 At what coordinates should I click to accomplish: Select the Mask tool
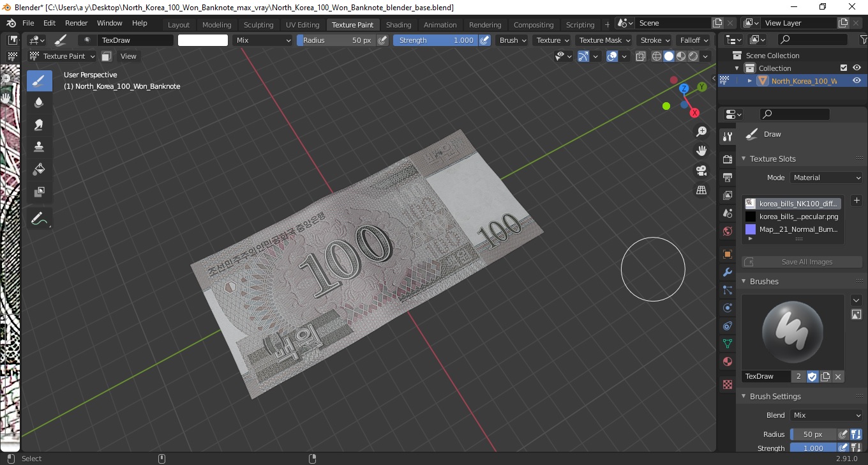click(39, 192)
